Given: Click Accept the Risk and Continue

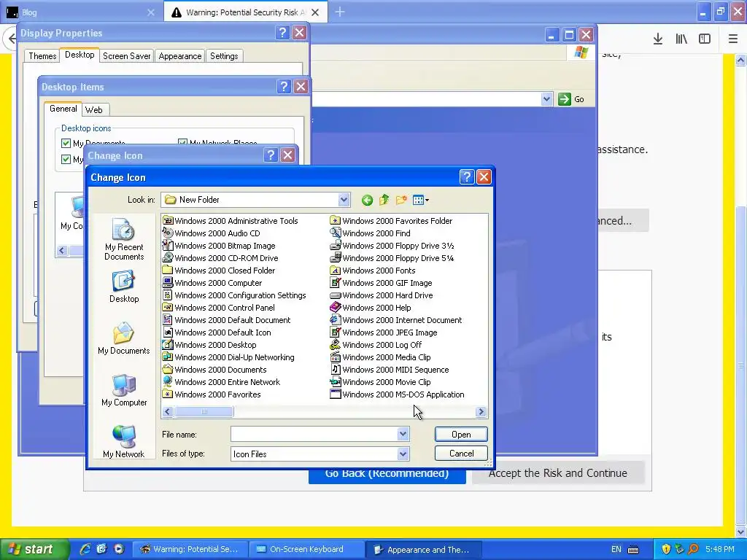Looking at the screenshot, I should click(x=558, y=473).
